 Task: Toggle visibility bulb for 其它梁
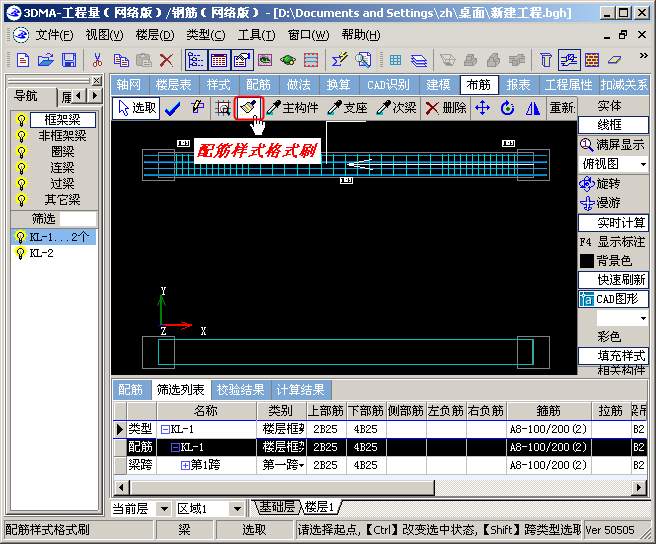[x=21, y=200]
